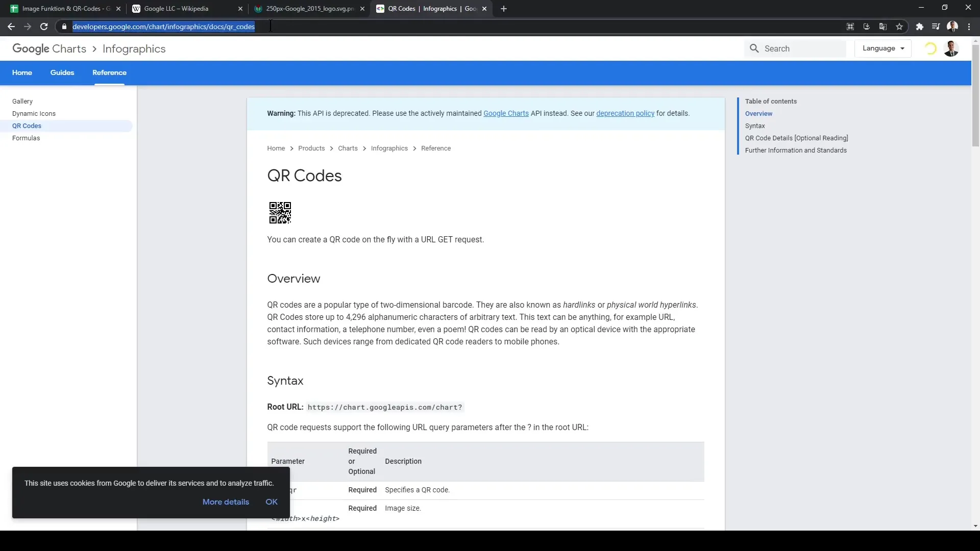Click the search magnifier icon
Screen dimensions: 980x551
[x=754, y=48]
